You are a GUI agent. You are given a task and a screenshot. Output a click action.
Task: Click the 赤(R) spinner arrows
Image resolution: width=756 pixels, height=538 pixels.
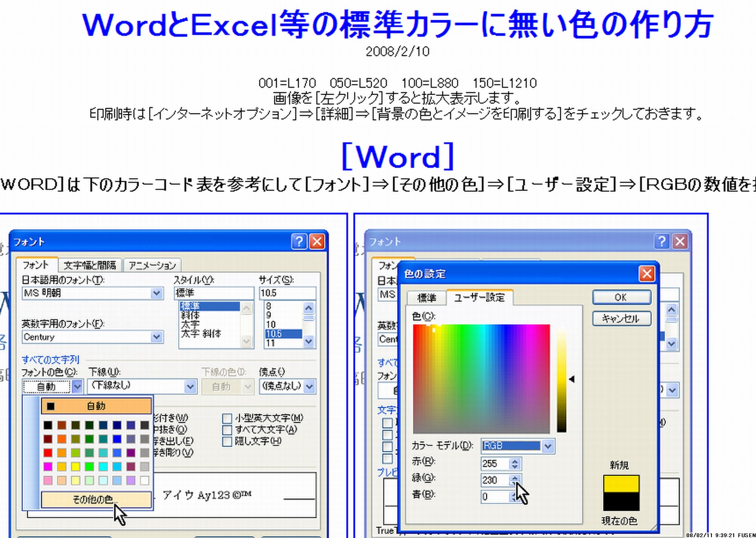[x=515, y=464]
